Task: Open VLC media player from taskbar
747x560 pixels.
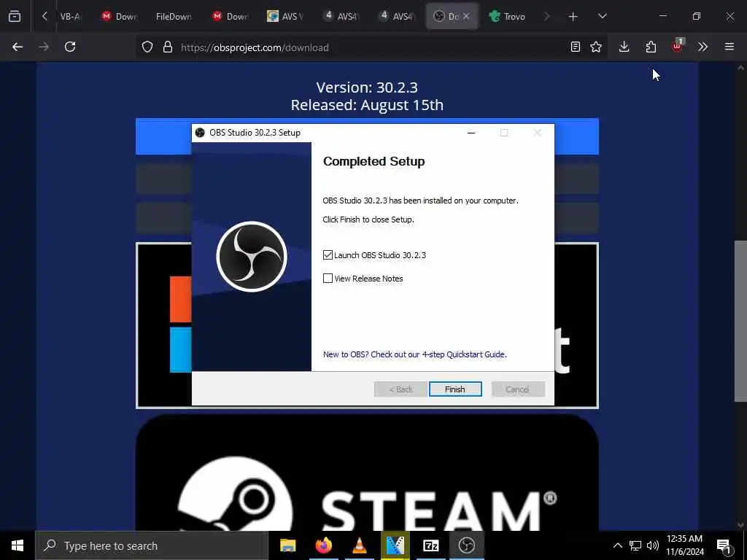Action: tap(359, 545)
